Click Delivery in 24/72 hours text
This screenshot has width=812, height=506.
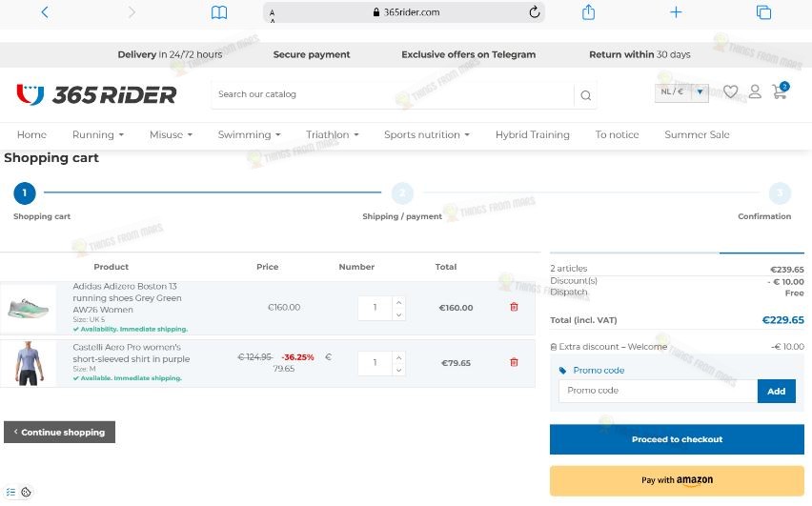pos(170,54)
